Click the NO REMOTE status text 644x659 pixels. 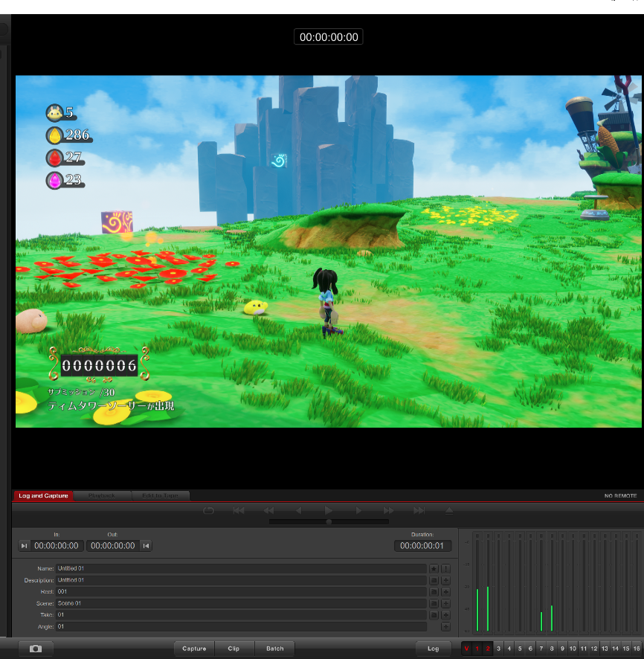click(x=620, y=496)
